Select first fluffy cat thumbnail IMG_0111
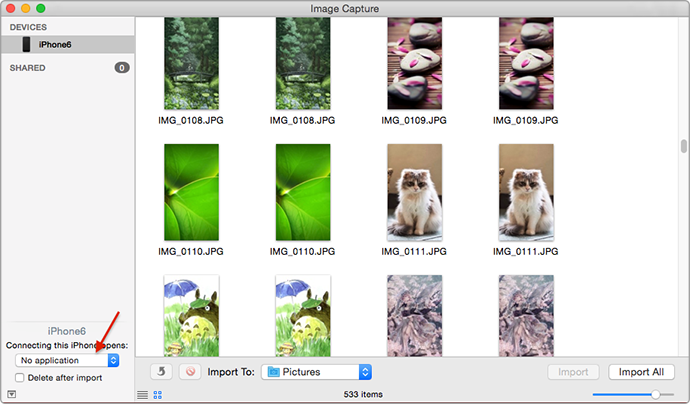The image size is (690, 404). [415, 192]
